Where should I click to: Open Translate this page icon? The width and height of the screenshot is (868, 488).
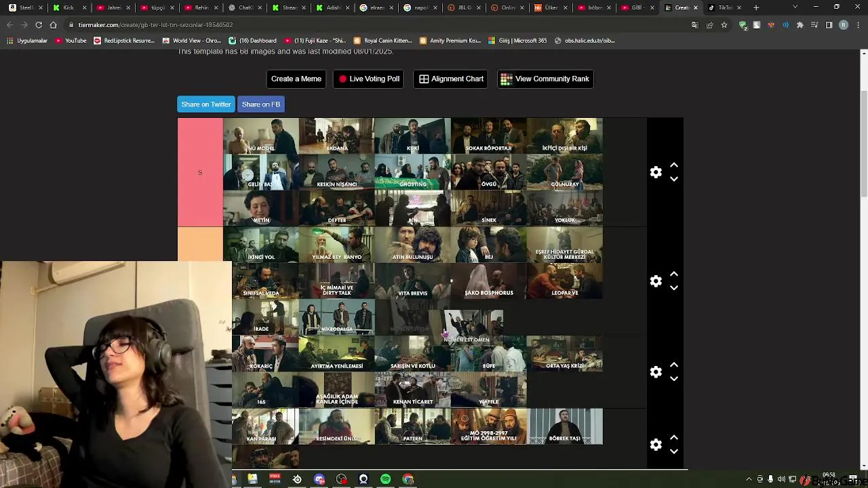[x=695, y=25]
